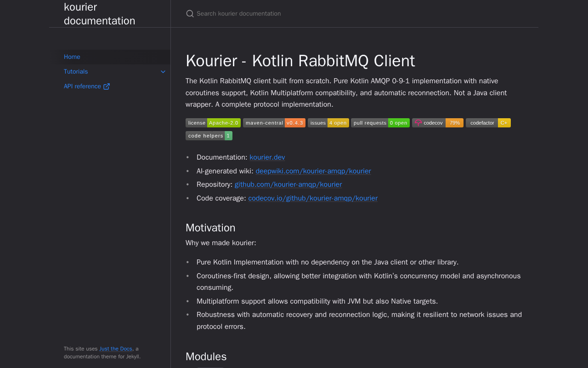Open Tutorials in the sidebar navigation

76,72
